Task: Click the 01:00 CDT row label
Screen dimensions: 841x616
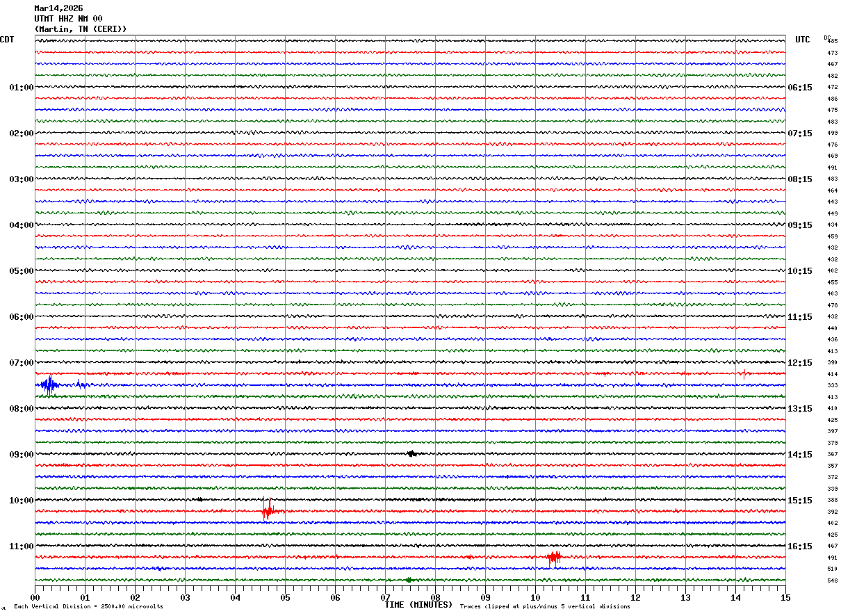Action: (22, 88)
